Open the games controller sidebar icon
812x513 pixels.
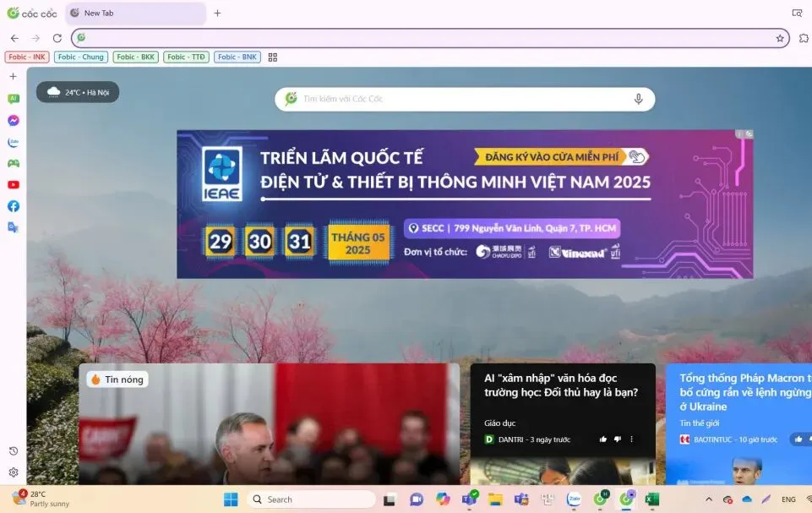coord(14,163)
